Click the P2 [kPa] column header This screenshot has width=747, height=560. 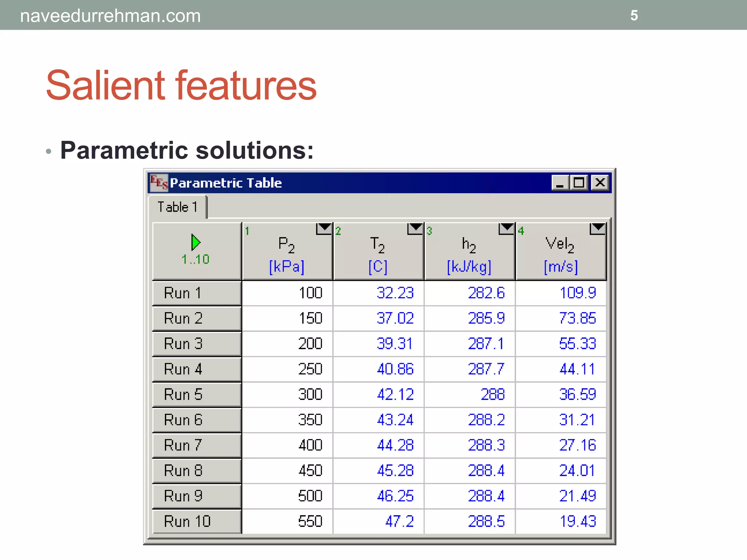[x=287, y=252]
